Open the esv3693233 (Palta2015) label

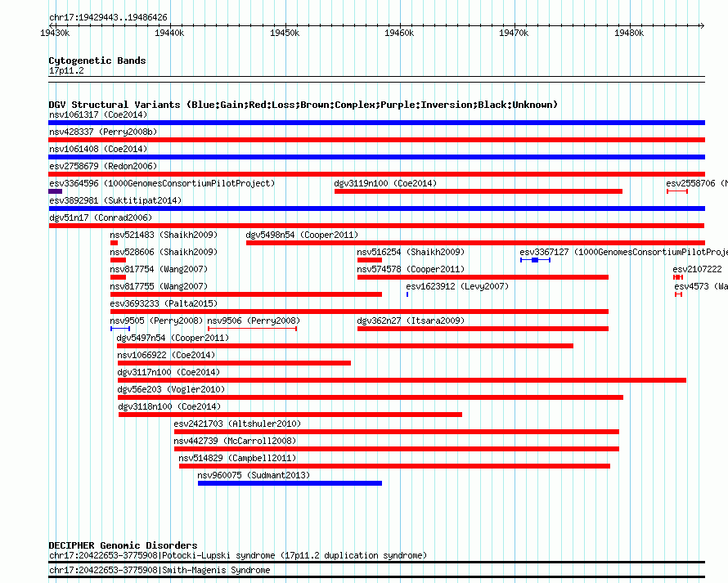(164, 303)
